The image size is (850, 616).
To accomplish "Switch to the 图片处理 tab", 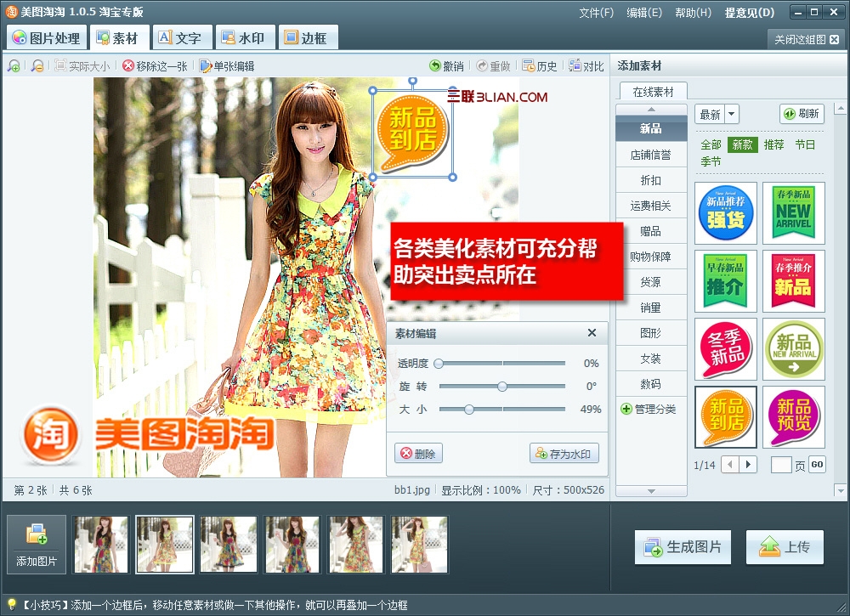I will 46,38.
